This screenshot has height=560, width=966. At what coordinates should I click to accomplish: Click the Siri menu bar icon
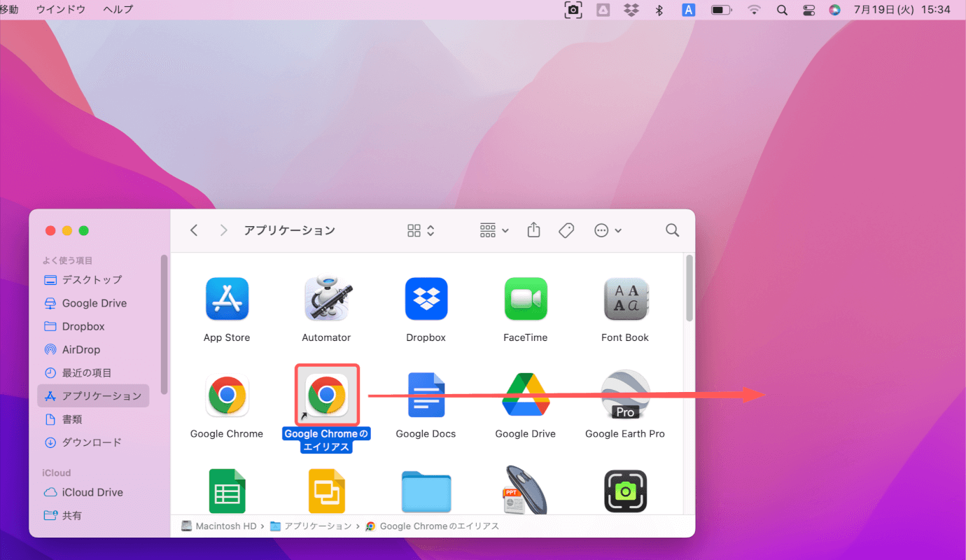pyautogui.click(x=834, y=10)
